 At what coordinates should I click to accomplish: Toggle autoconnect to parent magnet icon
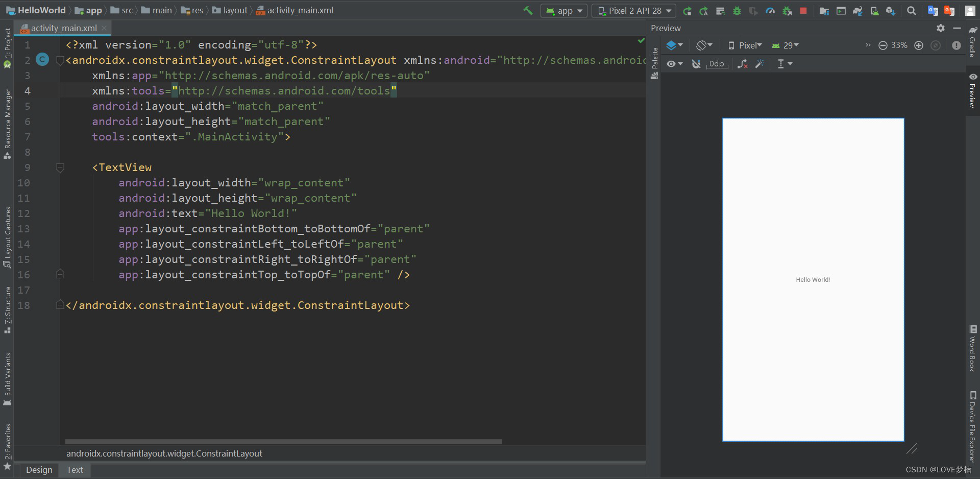(696, 64)
